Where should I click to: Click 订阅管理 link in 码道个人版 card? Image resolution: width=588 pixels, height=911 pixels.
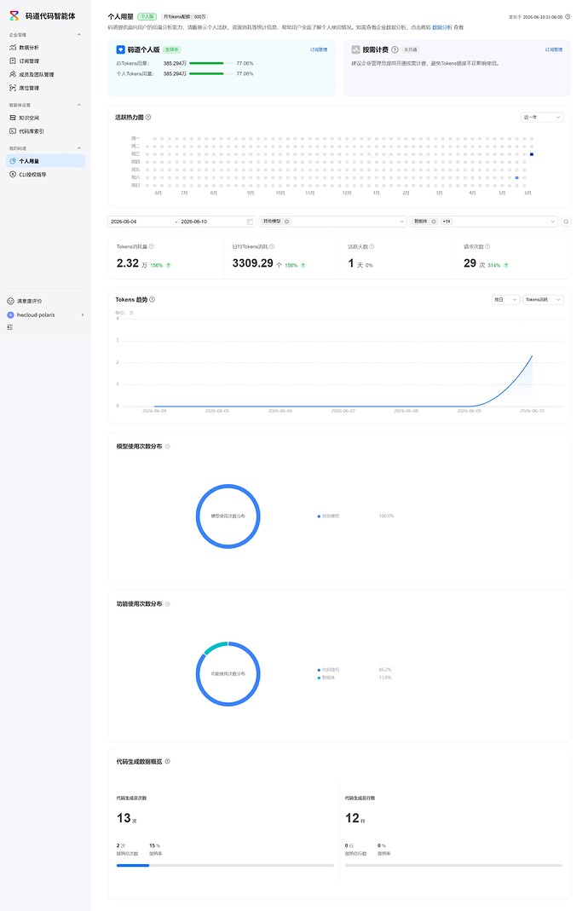(x=319, y=50)
